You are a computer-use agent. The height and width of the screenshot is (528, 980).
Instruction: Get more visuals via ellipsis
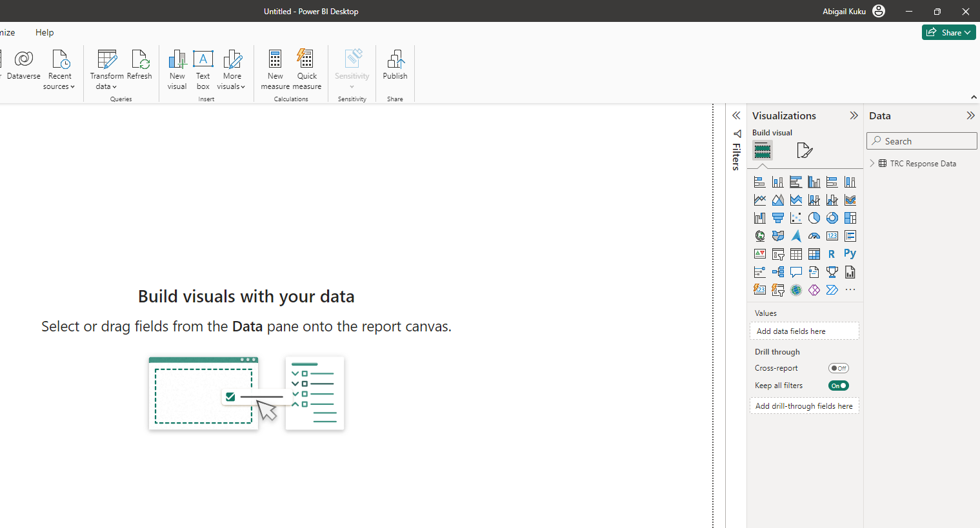pyautogui.click(x=850, y=290)
